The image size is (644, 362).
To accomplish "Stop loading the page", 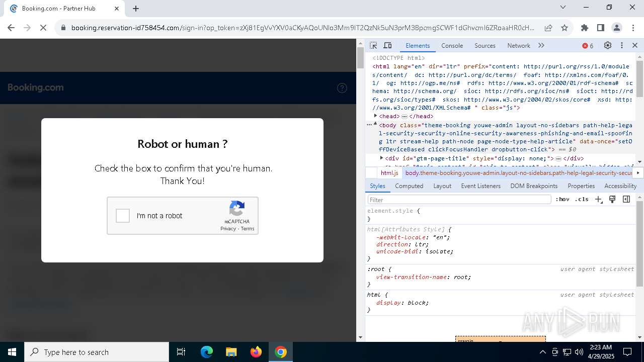I will pyautogui.click(x=43, y=28).
